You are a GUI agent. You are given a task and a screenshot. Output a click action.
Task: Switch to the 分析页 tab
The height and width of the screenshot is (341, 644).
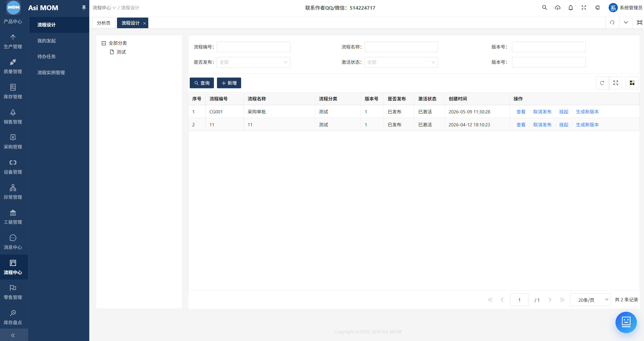(104, 23)
